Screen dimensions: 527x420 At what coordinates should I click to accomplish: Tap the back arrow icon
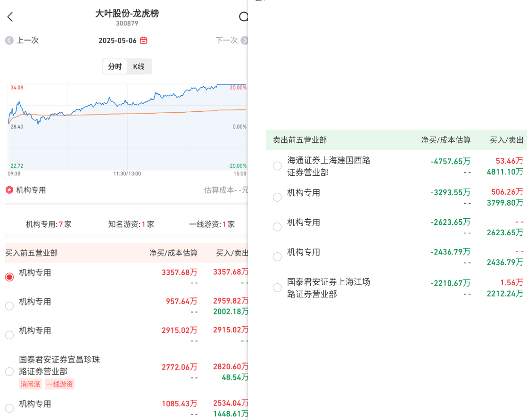click(10, 17)
